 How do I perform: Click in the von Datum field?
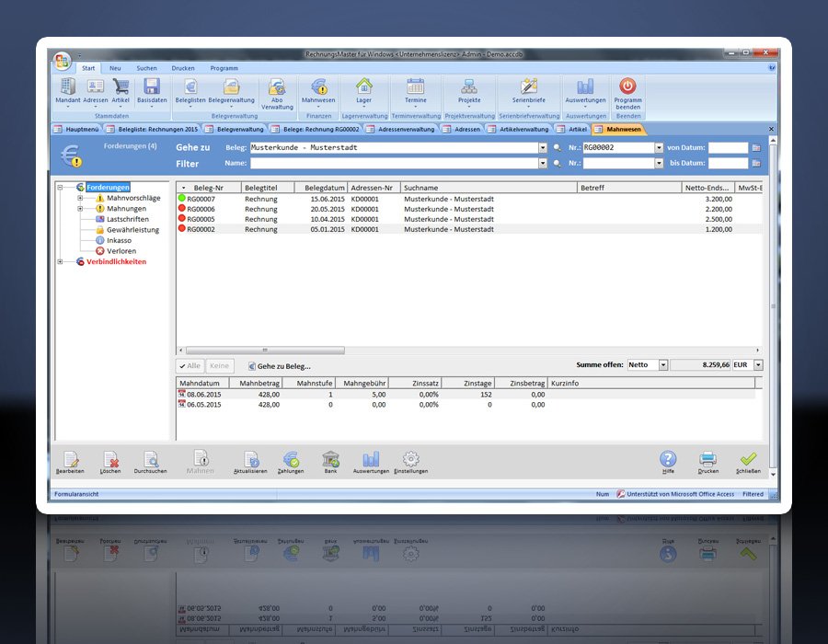(729, 148)
